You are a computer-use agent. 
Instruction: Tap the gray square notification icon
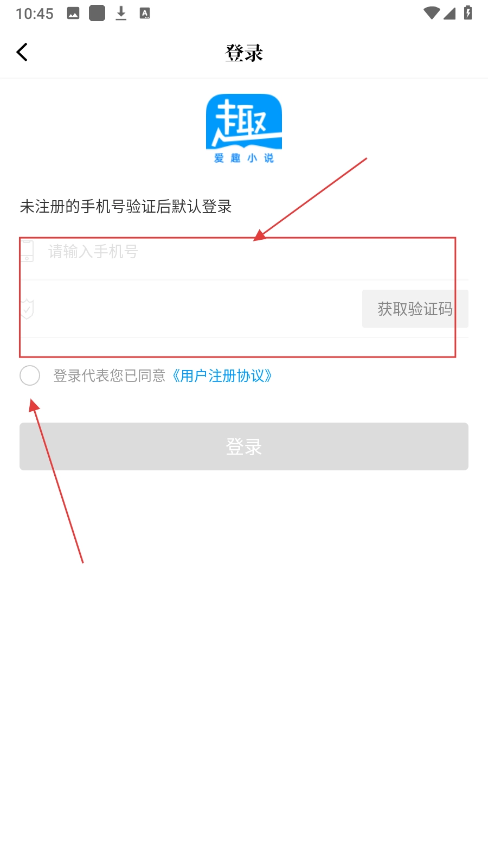pos(97,13)
